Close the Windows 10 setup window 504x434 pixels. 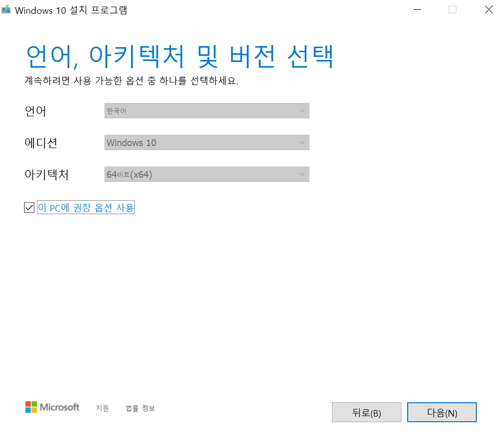click(x=489, y=10)
